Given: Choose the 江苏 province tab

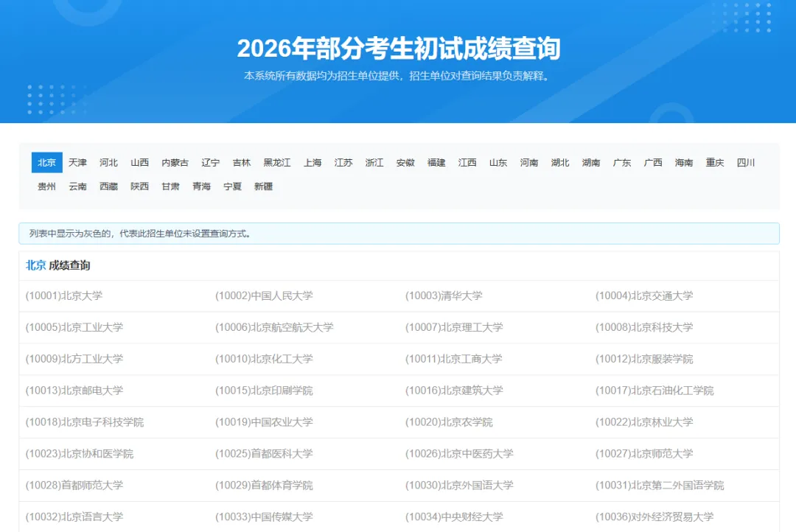Looking at the screenshot, I should coord(343,162).
